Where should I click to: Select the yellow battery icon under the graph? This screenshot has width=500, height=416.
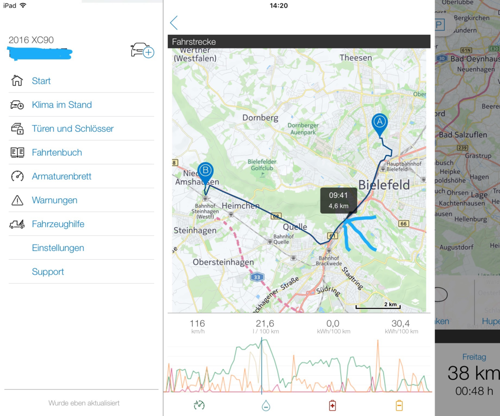[x=399, y=405]
